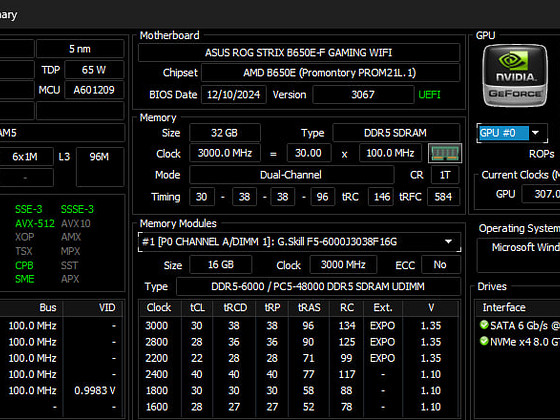
Task: Click the module Clock 3000 MHz field
Action: click(x=343, y=265)
